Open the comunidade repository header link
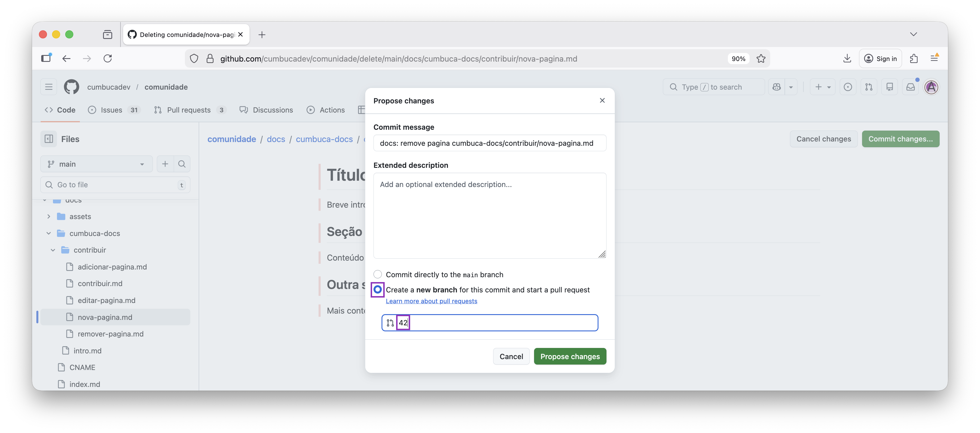The height and width of the screenshot is (433, 980). point(166,87)
